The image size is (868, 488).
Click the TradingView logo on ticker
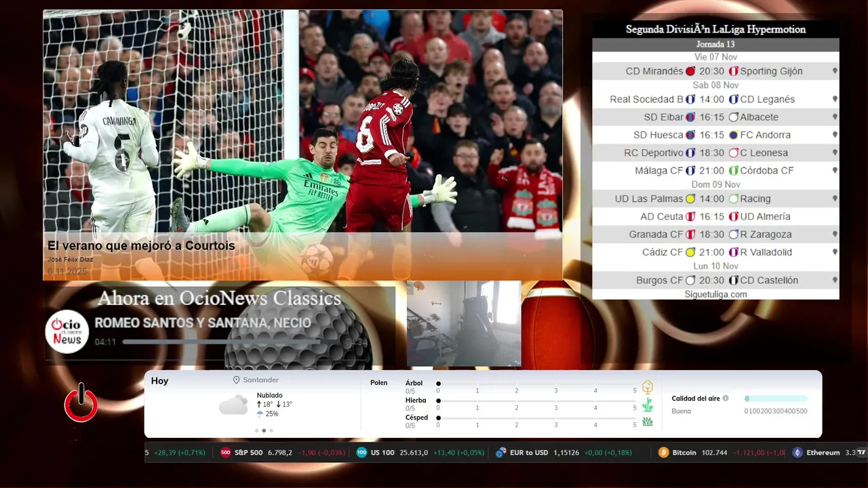(861, 452)
